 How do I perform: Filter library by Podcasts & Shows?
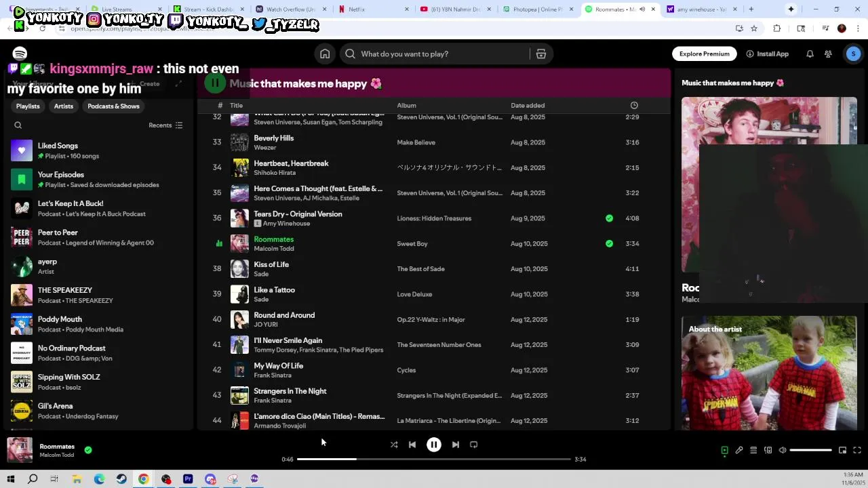(113, 106)
